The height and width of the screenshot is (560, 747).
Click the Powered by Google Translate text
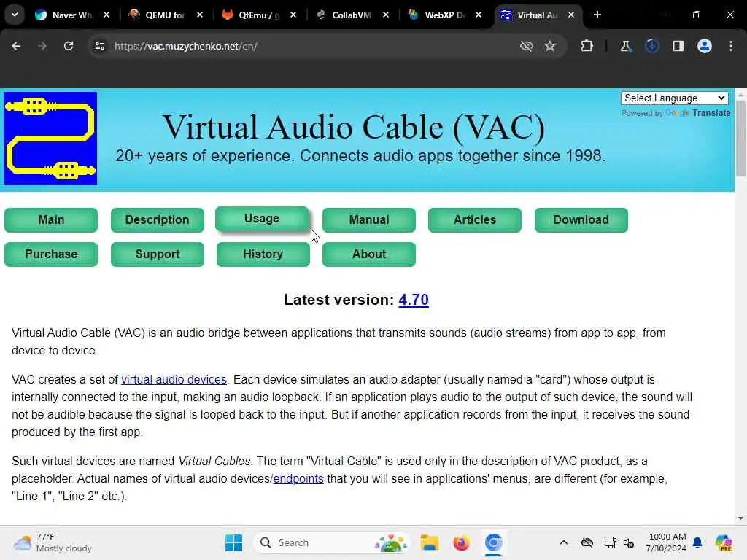[676, 113]
